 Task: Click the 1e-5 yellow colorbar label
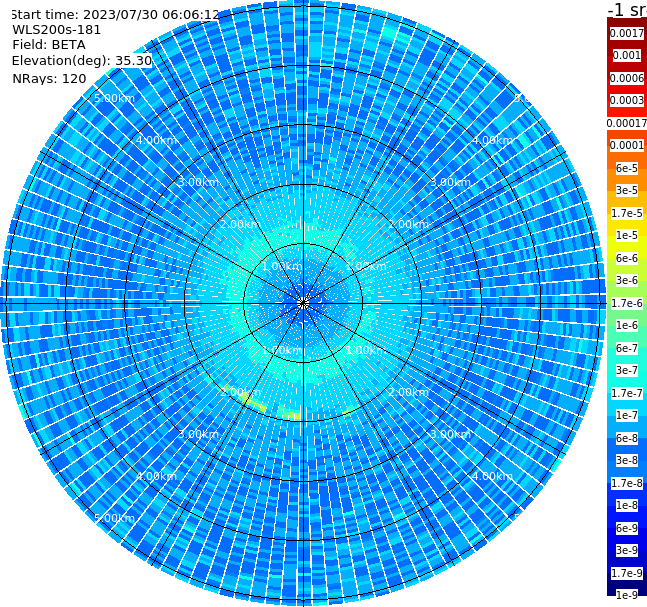[x=627, y=235]
